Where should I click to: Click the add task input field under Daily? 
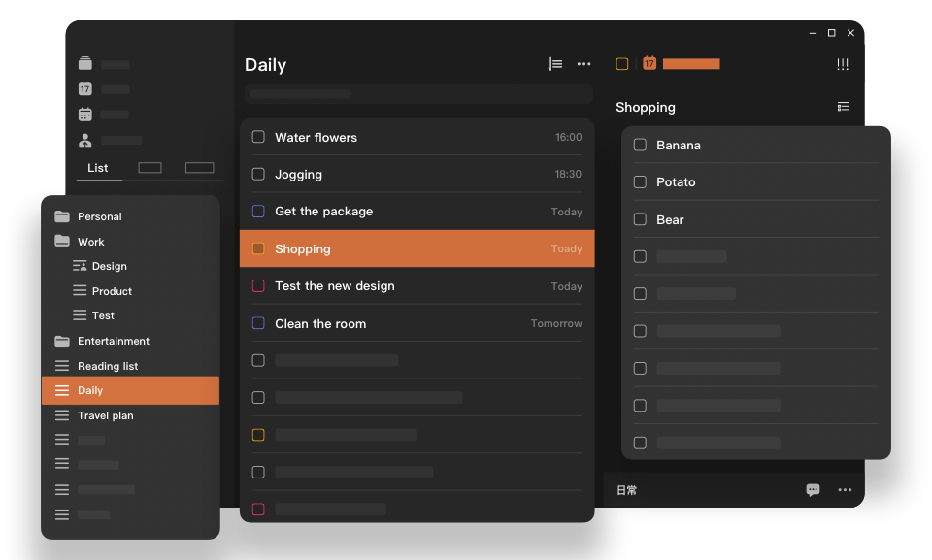(417, 94)
